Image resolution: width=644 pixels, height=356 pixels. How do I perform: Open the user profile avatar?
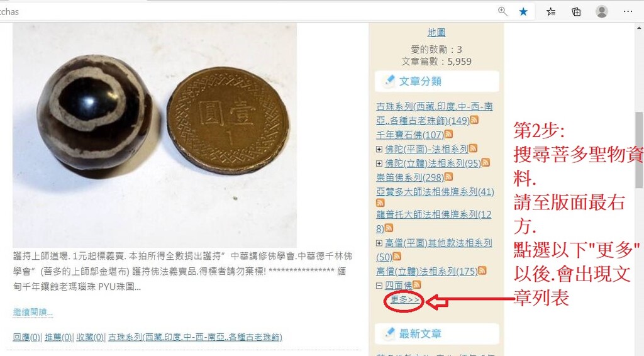tap(602, 11)
